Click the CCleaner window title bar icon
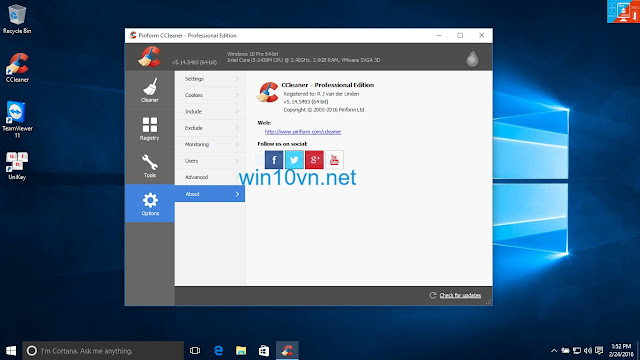This screenshot has width=640, height=360. [x=133, y=36]
